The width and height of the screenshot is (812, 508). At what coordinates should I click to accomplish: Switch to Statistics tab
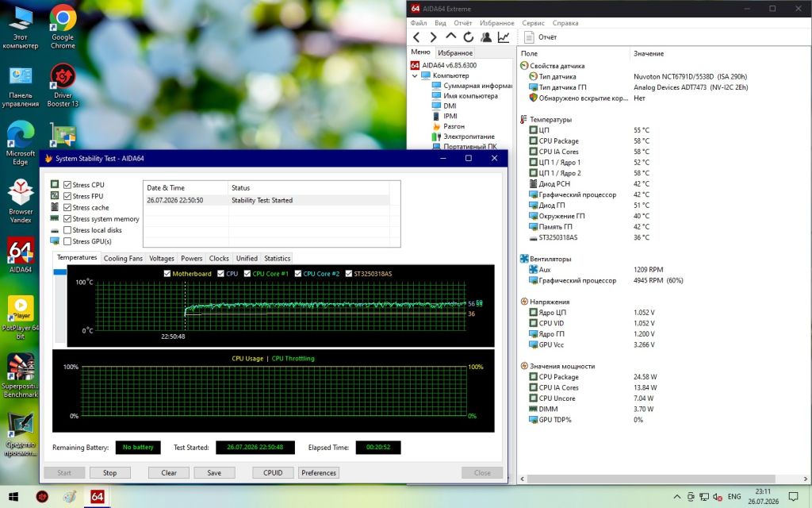click(x=277, y=258)
